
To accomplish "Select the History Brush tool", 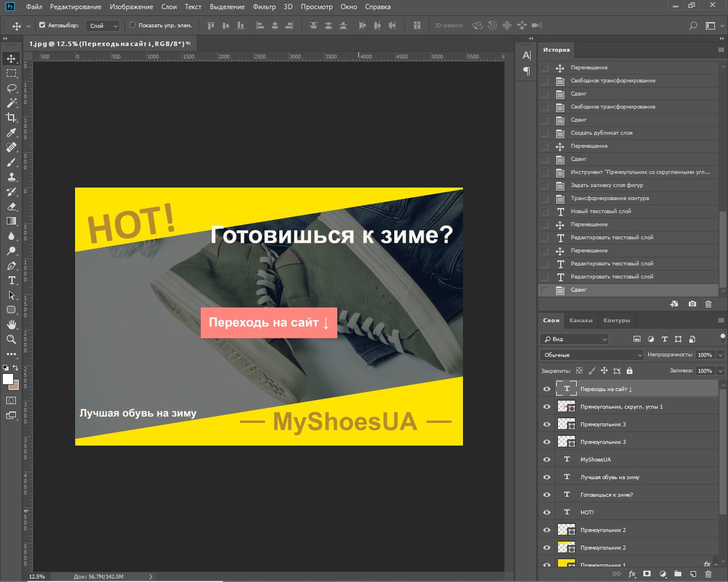I will tap(11, 192).
